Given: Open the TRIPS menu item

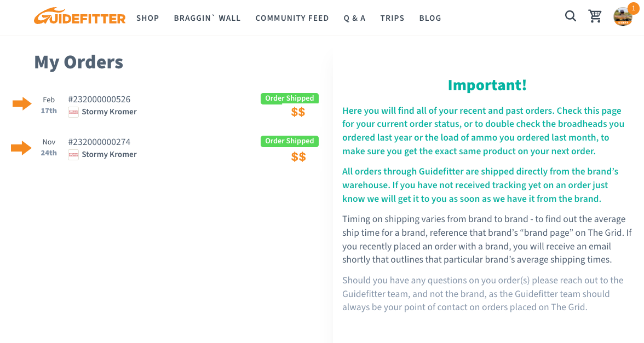Looking at the screenshot, I should 392,18.
